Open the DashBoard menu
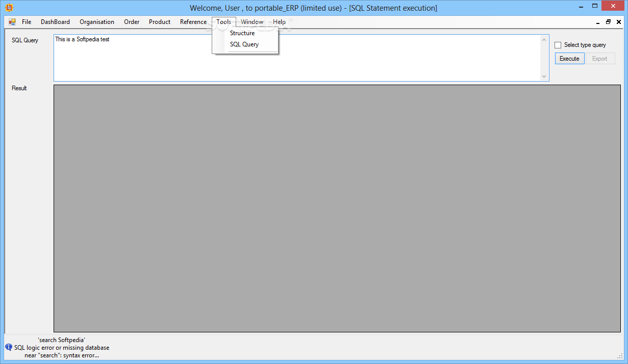This screenshot has width=628, height=364. [x=55, y=22]
